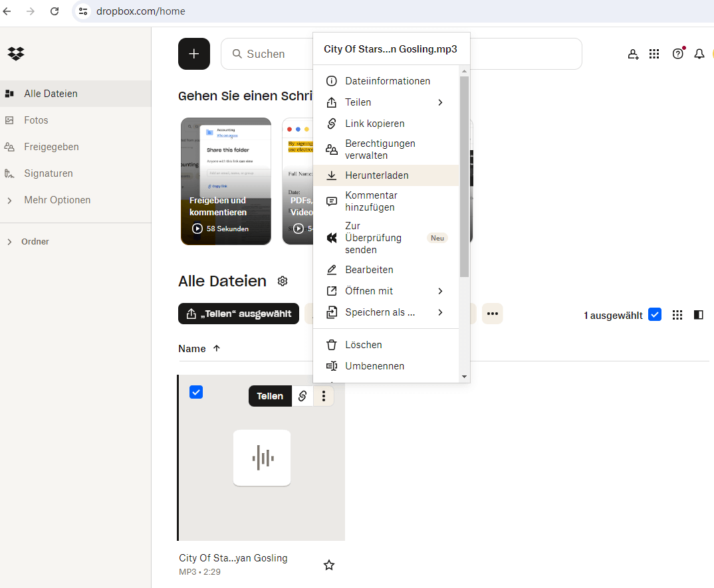The image size is (714, 588).
Task: Choose Löschen from the context menu
Action: pyautogui.click(x=386, y=345)
